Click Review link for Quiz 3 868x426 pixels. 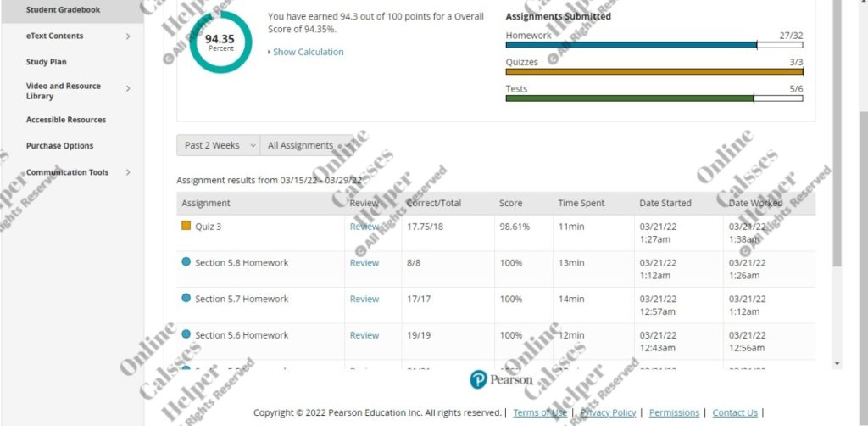[x=364, y=227]
